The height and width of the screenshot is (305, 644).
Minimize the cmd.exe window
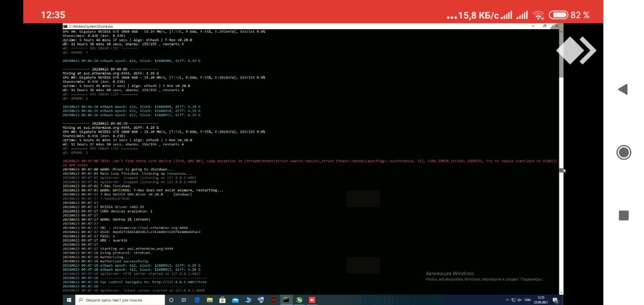[x=532, y=26]
